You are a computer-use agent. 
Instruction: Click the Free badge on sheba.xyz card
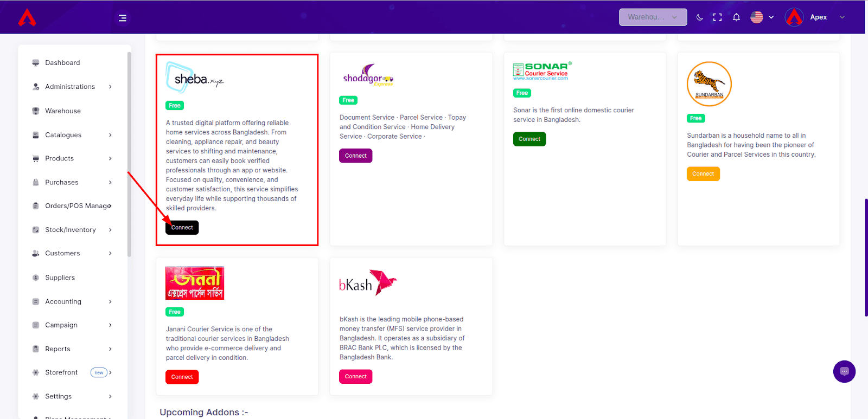[175, 106]
